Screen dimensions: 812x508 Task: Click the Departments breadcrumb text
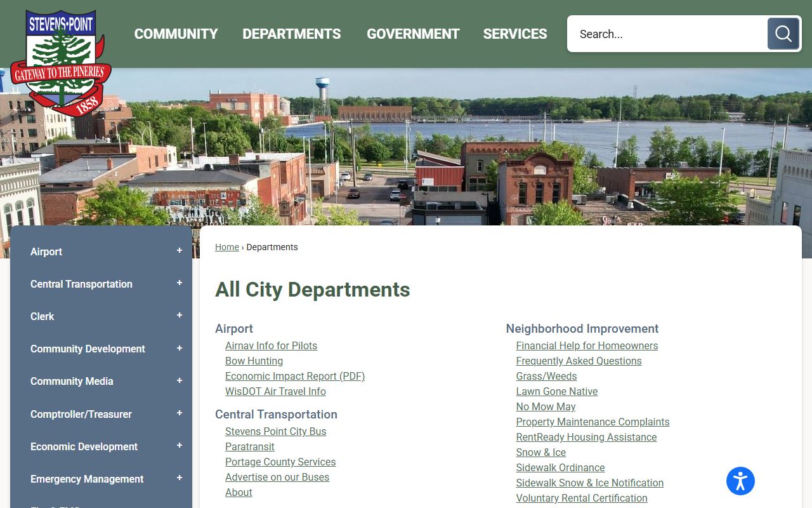pyautogui.click(x=272, y=247)
